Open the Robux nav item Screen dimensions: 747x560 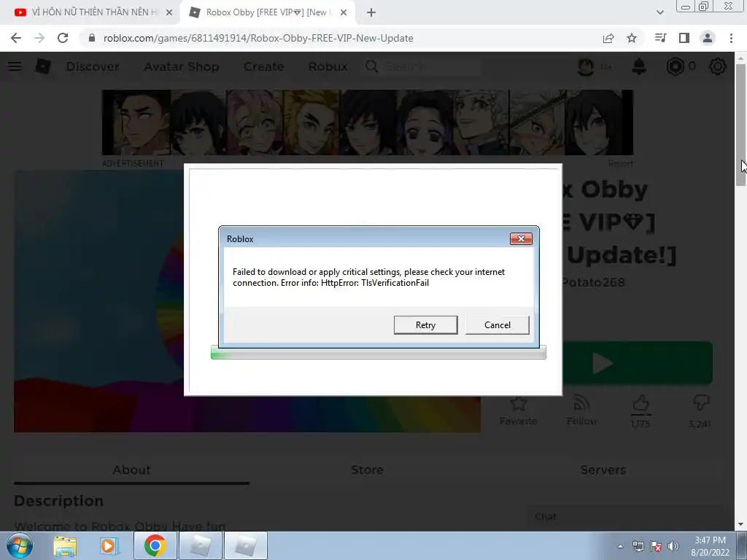(x=328, y=66)
